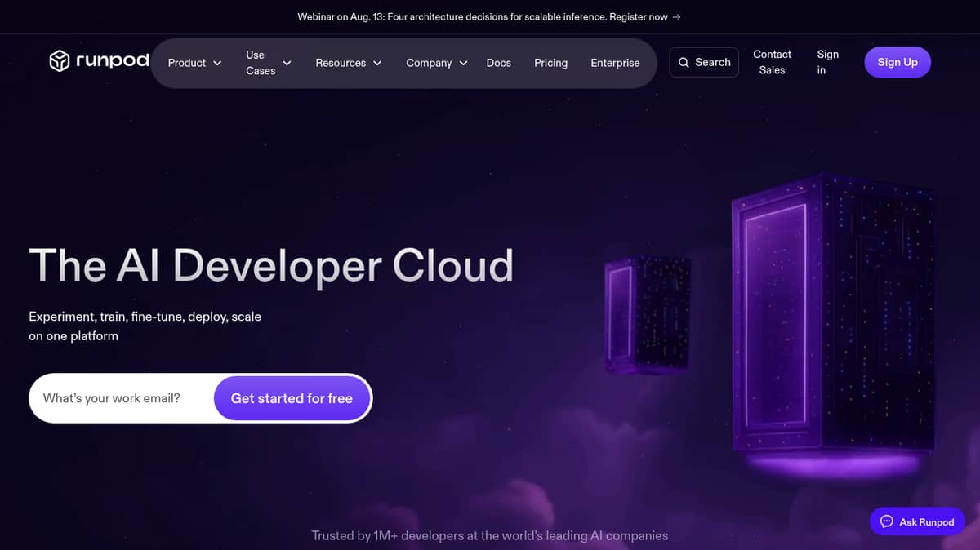Open the Ask Runpod chat button
This screenshot has height=550, width=980.
coord(918,522)
